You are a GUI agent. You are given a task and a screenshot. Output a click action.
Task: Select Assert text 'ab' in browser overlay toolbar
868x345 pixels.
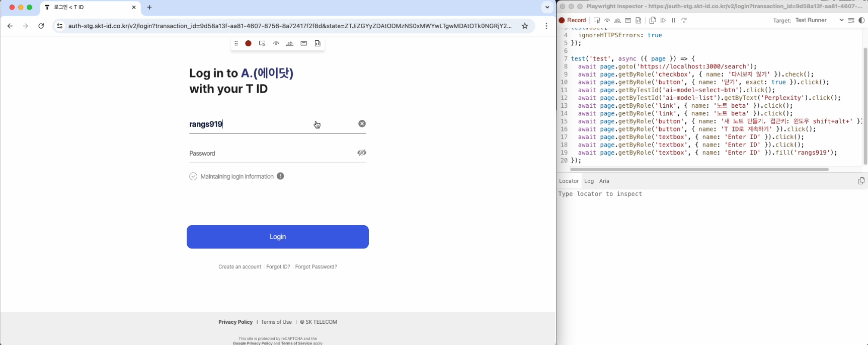[x=290, y=44]
